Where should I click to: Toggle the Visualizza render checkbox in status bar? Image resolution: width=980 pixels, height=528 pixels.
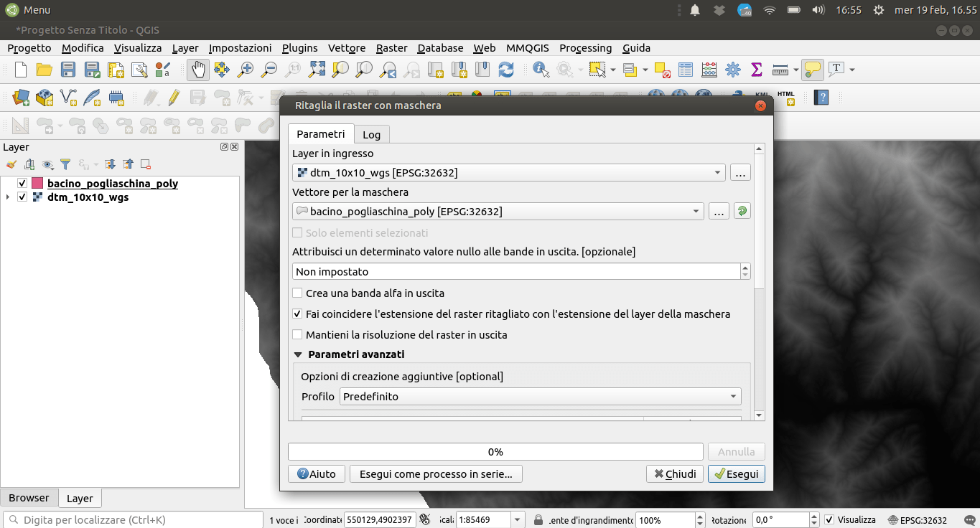coord(830,520)
